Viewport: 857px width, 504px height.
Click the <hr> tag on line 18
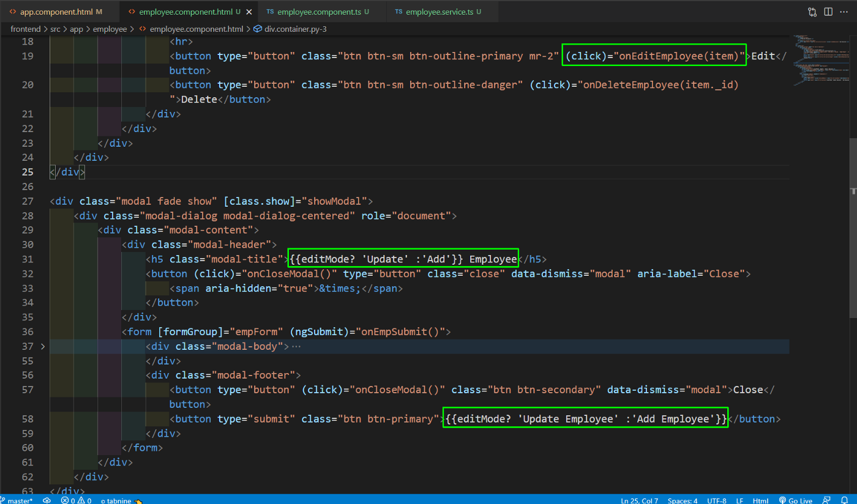coord(181,41)
